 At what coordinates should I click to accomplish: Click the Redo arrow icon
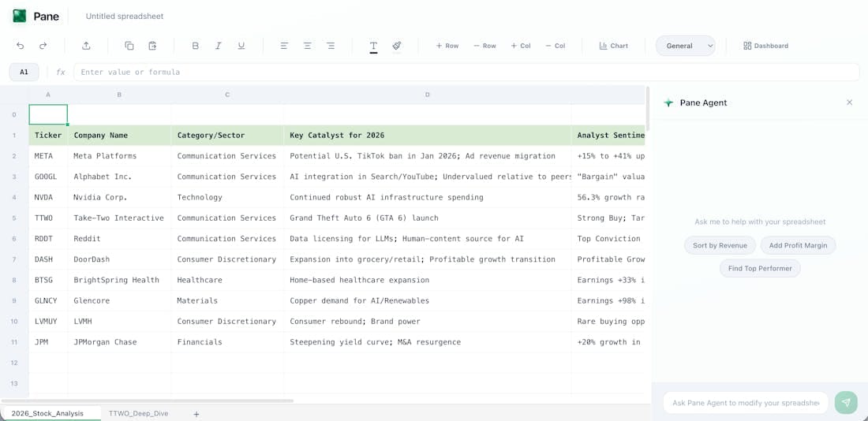click(43, 46)
